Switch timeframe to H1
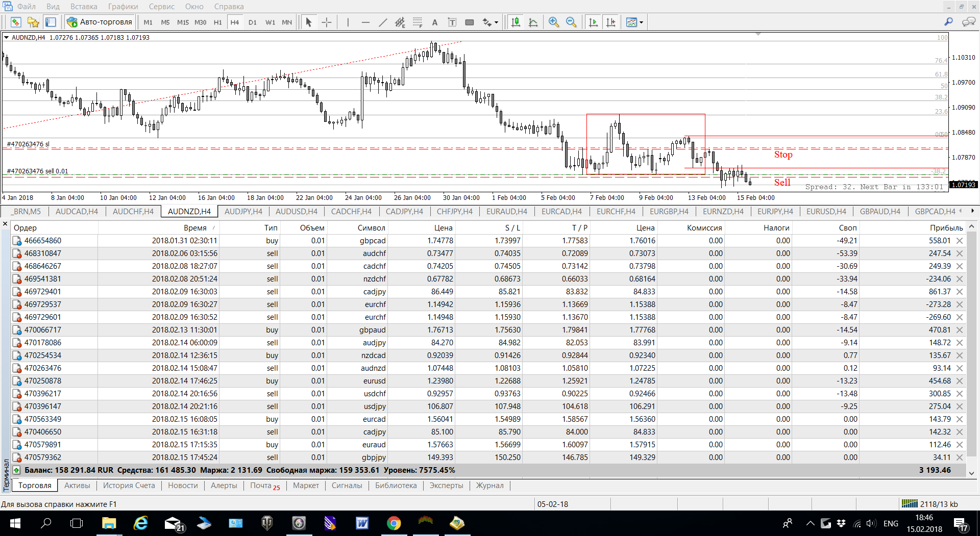The image size is (980, 536). (x=218, y=22)
